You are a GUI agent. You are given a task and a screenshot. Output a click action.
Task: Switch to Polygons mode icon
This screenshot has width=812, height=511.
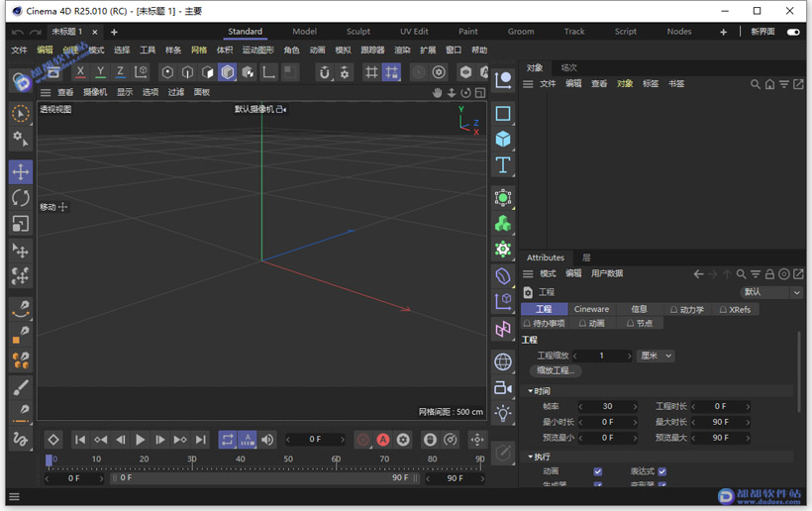coord(228,72)
